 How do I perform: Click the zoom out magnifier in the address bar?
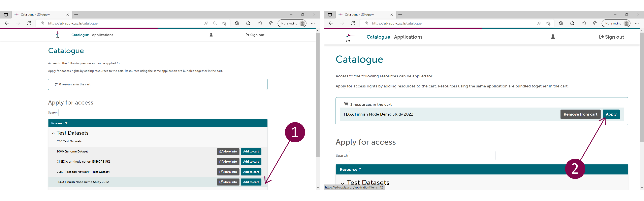tap(215, 24)
